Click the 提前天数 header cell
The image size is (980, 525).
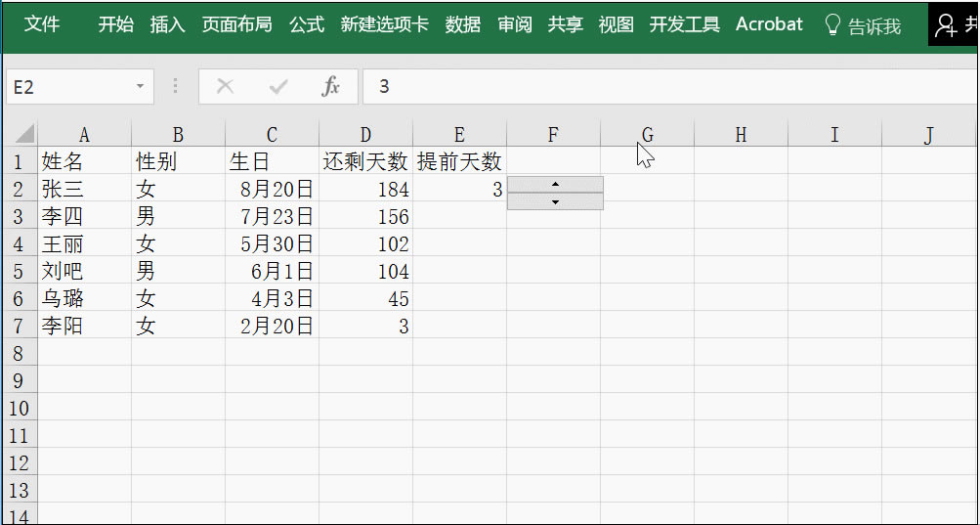[459, 161]
